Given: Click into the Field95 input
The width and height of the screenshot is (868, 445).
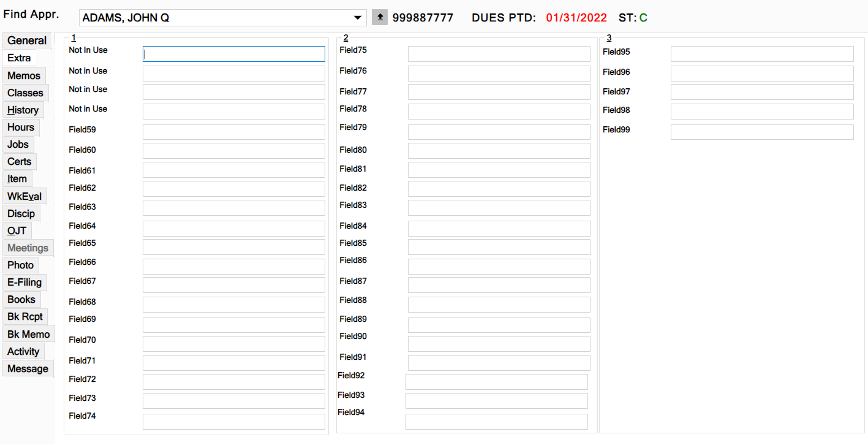Looking at the screenshot, I should [761, 54].
